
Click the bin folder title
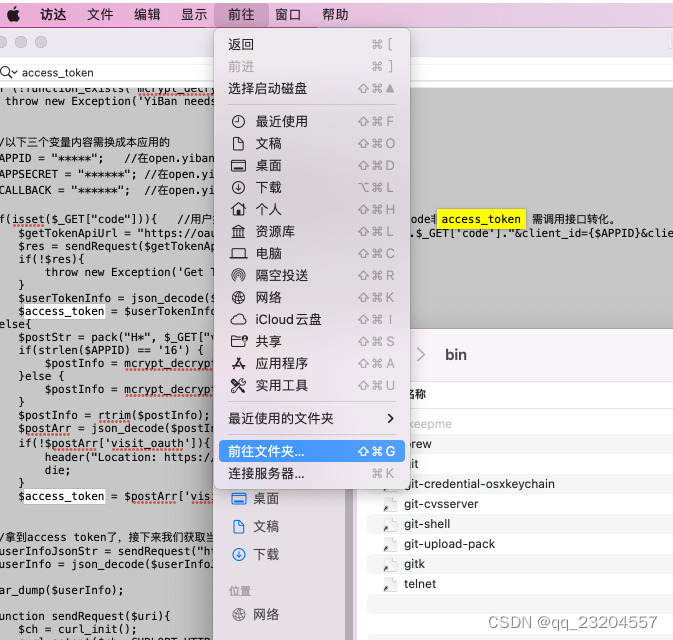click(x=456, y=355)
